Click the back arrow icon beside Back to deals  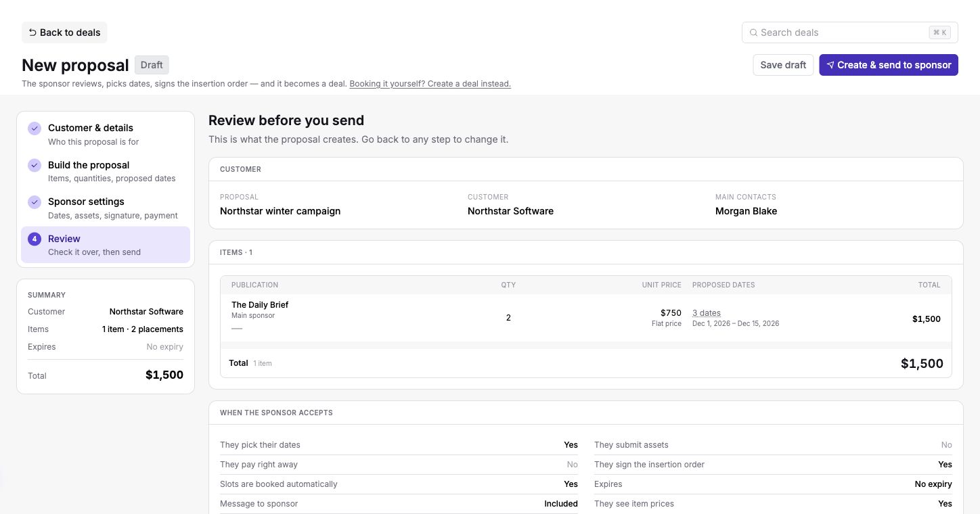tap(32, 32)
